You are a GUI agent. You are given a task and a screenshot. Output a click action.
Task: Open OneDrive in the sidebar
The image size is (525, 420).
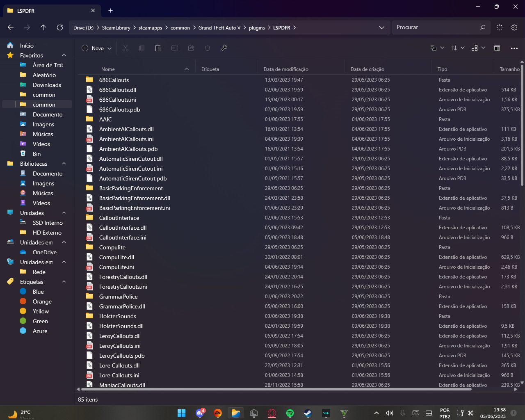(x=37, y=252)
